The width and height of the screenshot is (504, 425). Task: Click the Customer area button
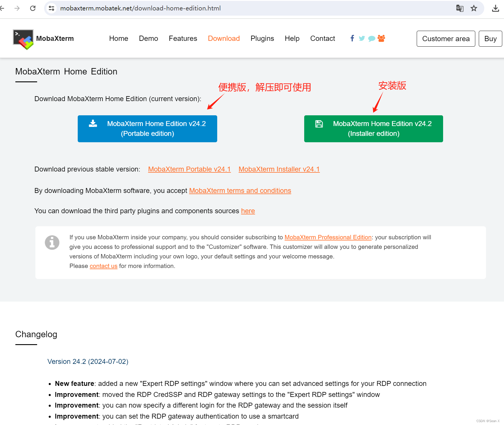[446, 39]
